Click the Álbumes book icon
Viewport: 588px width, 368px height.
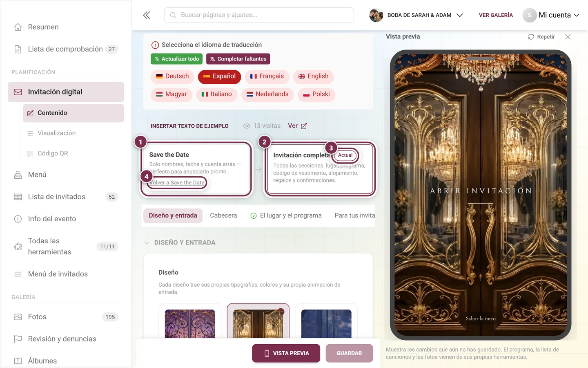[x=18, y=361]
